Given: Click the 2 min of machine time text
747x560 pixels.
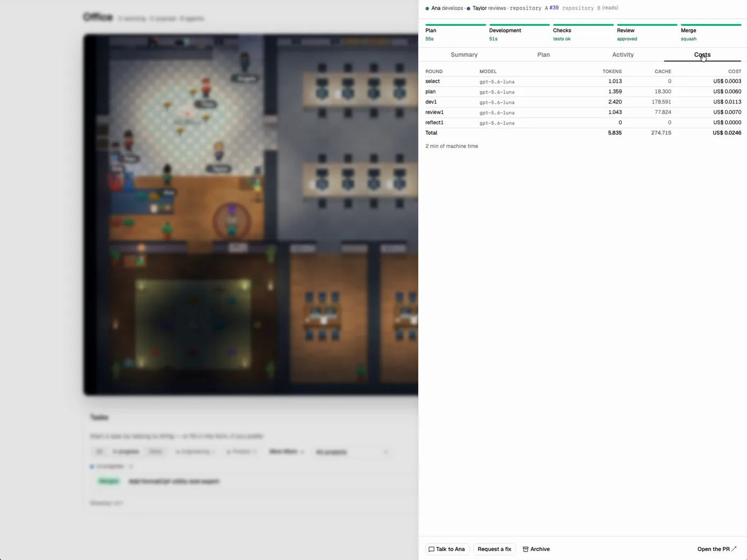Looking at the screenshot, I should point(452,146).
